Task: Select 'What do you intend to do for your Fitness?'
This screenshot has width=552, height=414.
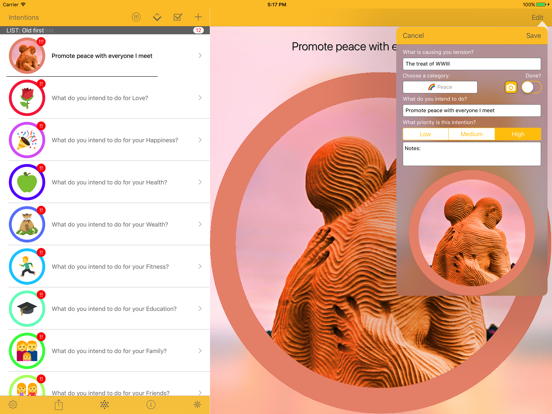Action: coord(110,266)
